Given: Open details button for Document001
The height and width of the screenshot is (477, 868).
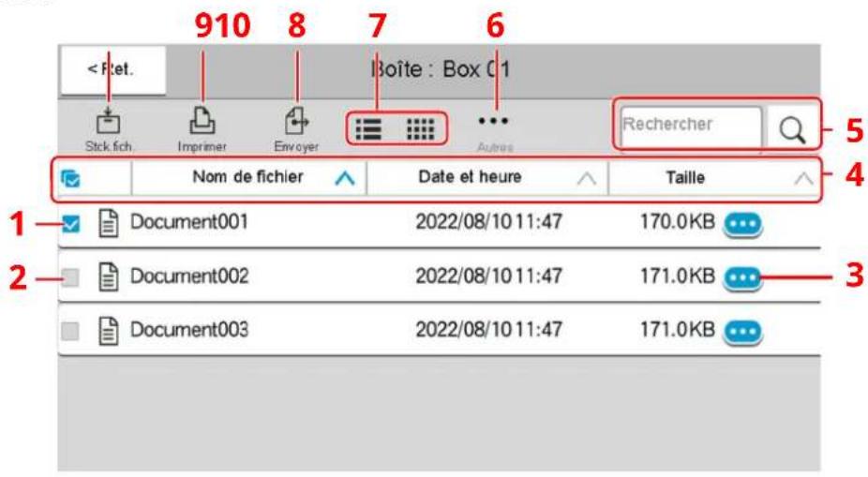Looking at the screenshot, I should coord(746,223).
